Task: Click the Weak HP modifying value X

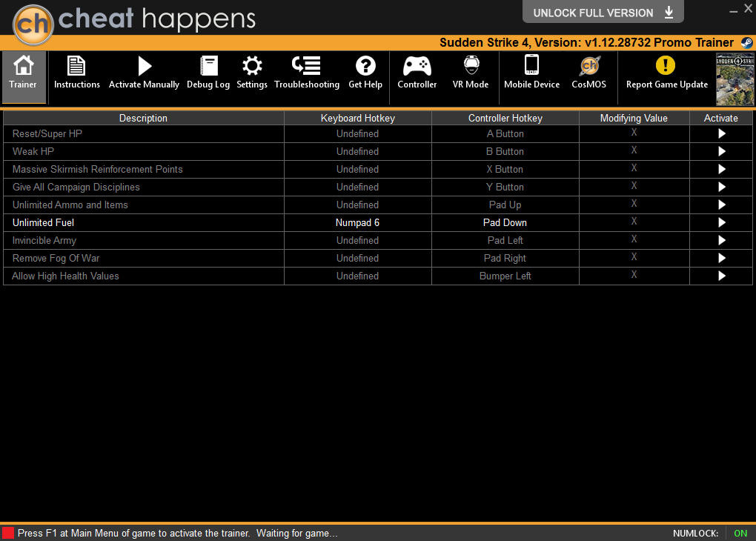Action: [x=634, y=150]
